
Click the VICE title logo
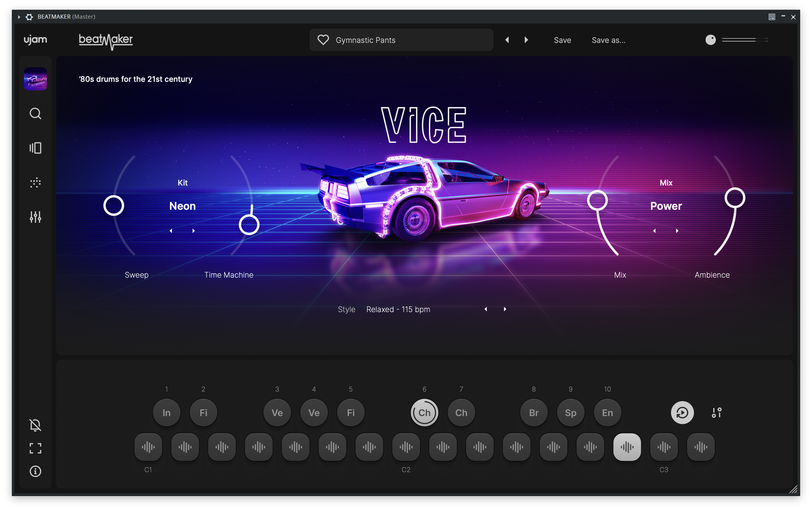424,125
